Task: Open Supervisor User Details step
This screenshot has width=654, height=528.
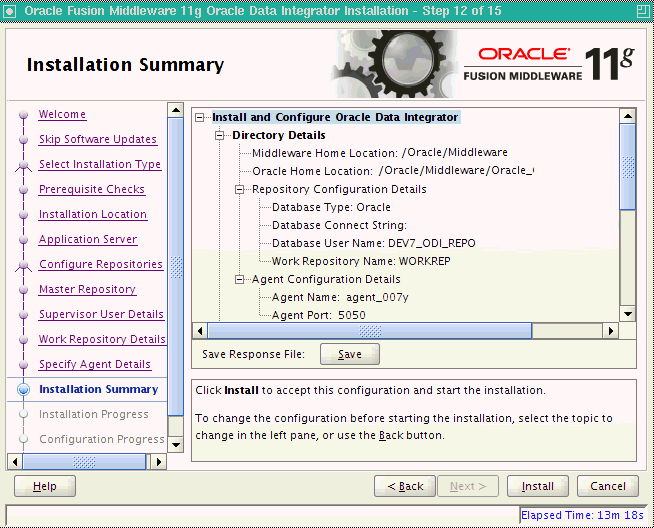Action: [x=101, y=314]
